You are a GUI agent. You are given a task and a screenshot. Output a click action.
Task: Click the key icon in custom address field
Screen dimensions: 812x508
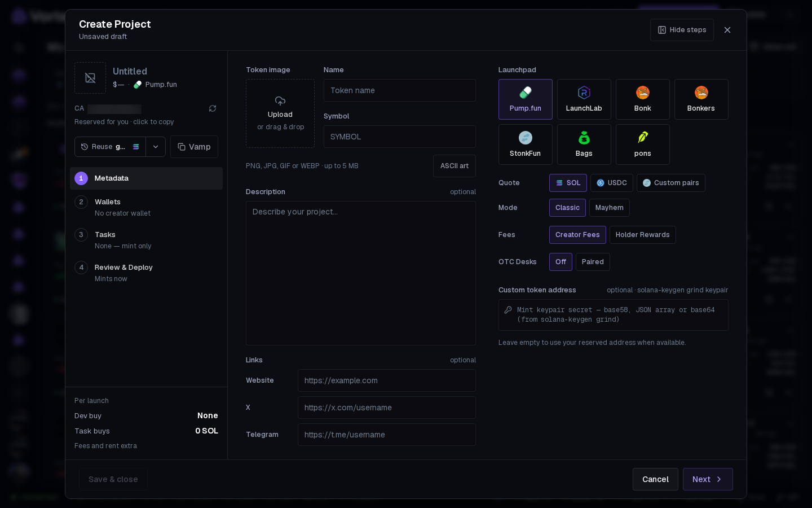click(508, 310)
